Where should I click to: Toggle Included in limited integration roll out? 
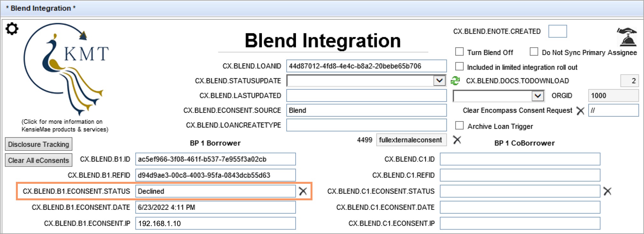coord(459,66)
